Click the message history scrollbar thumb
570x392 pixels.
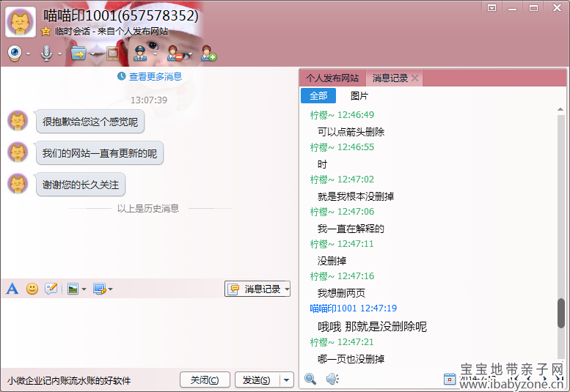coord(561,313)
